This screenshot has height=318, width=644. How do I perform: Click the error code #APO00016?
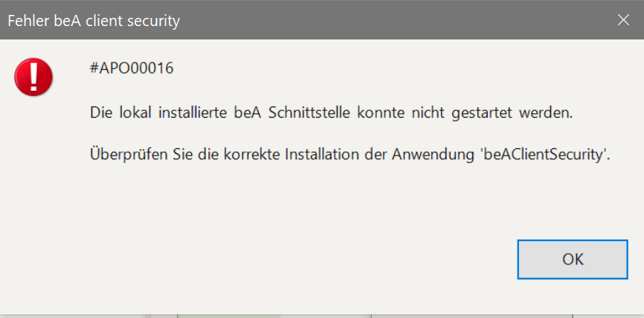131,69
